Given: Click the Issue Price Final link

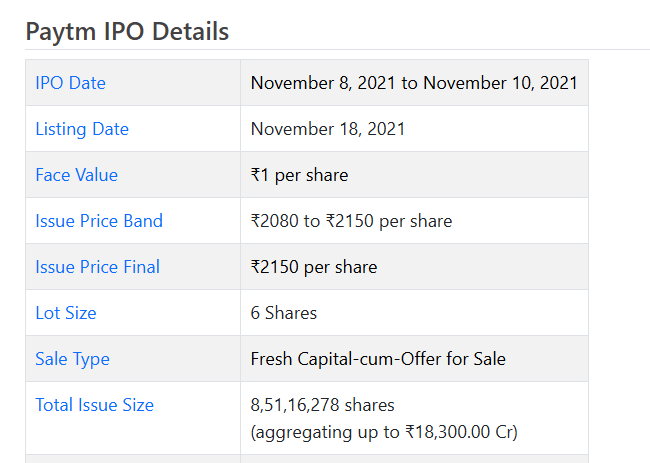Looking at the screenshot, I should click(x=97, y=267).
